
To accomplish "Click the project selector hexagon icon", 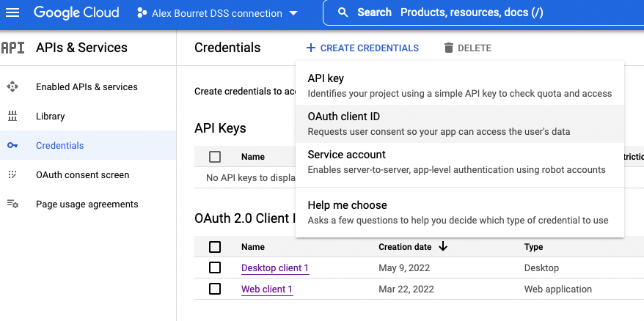I will 142,13.
